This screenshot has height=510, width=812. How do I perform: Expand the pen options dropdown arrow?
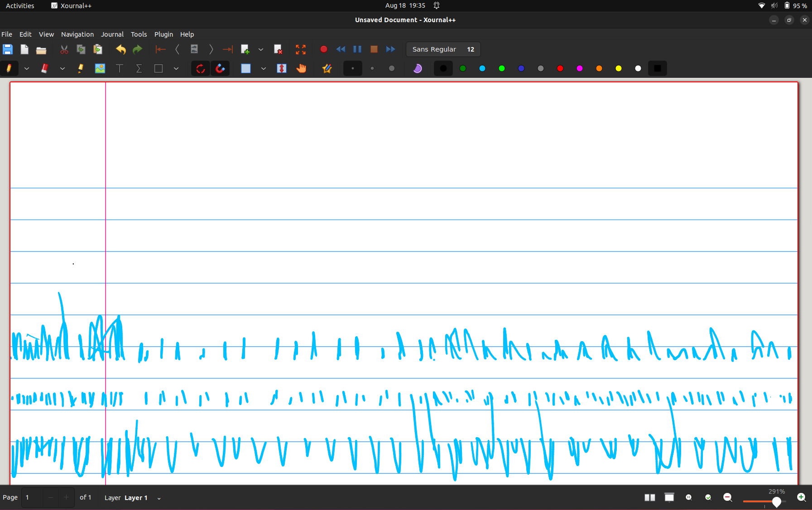(27, 68)
